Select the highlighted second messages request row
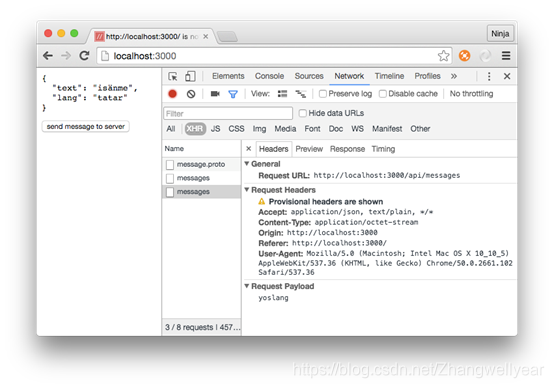Viewport: 554px width, 388px height. point(202,192)
